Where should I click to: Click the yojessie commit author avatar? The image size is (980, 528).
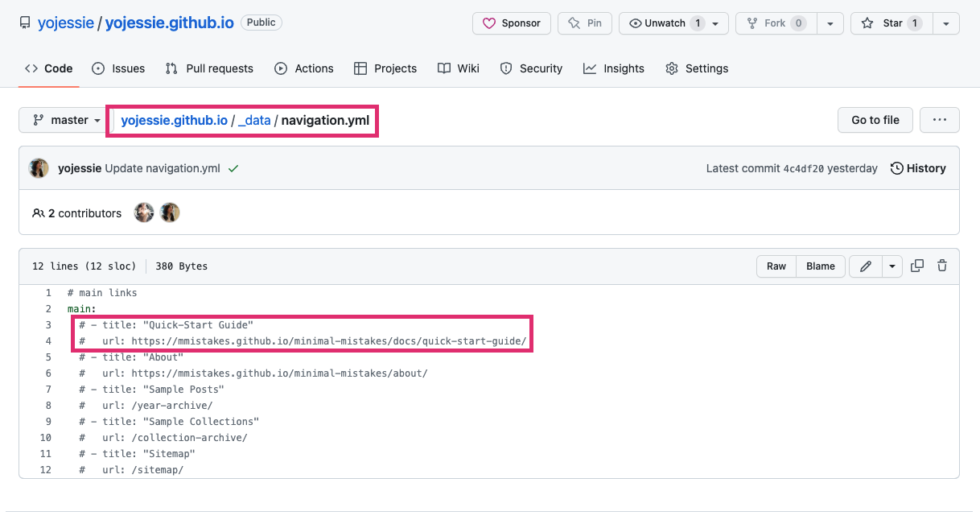pyautogui.click(x=39, y=168)
